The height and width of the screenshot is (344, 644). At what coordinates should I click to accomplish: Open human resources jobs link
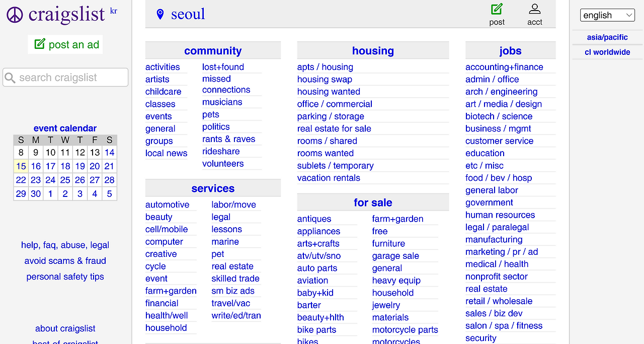click(x=500, y=215)
